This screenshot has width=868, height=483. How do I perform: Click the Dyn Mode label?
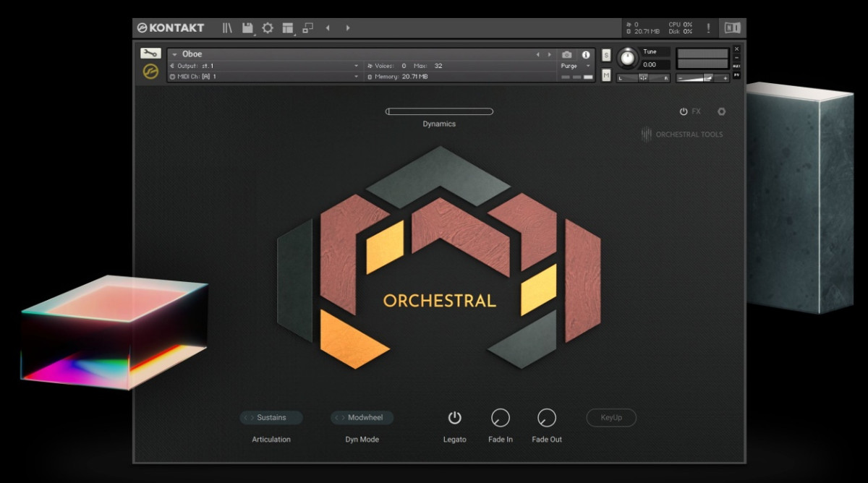[362, 440]
